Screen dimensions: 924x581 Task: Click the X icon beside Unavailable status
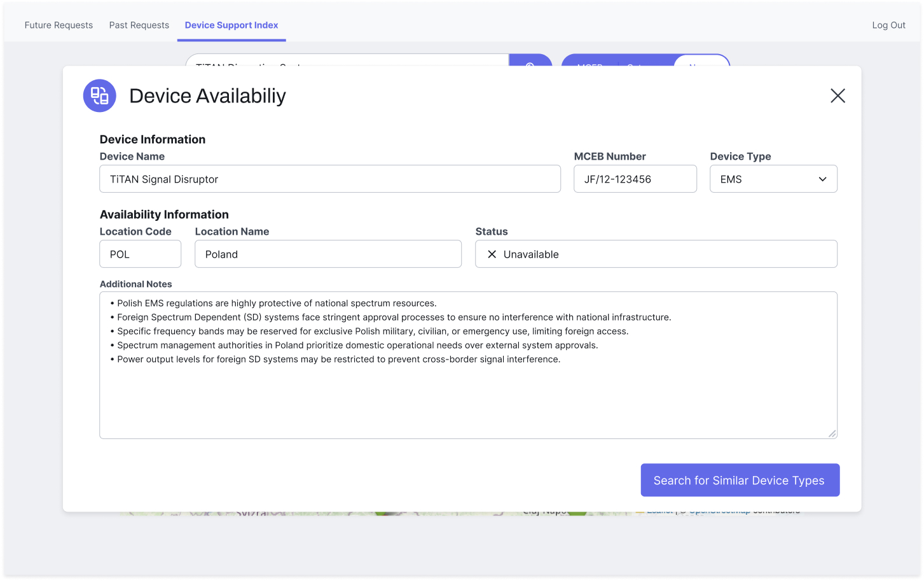(x=492, y=254)
